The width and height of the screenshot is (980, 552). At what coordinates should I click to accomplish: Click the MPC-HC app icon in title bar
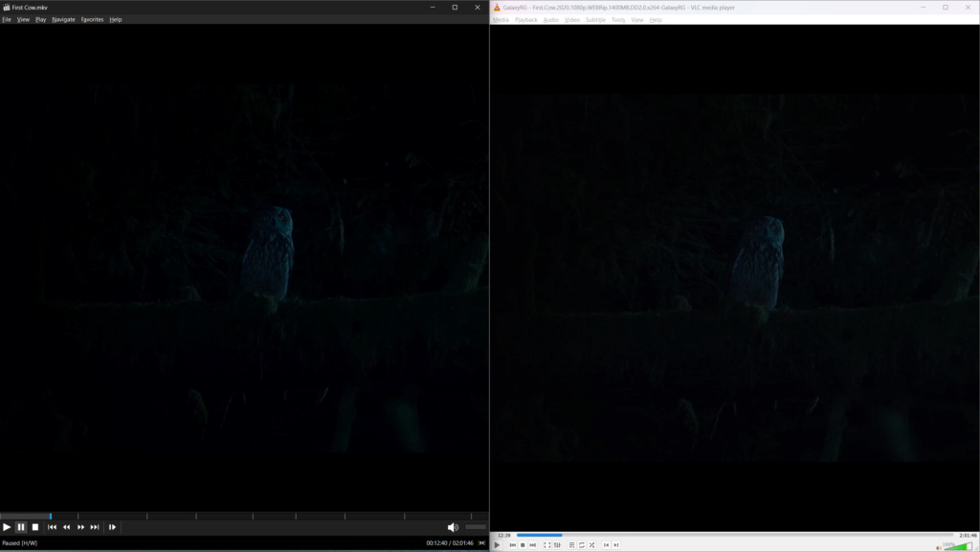[x=7, y=8]
